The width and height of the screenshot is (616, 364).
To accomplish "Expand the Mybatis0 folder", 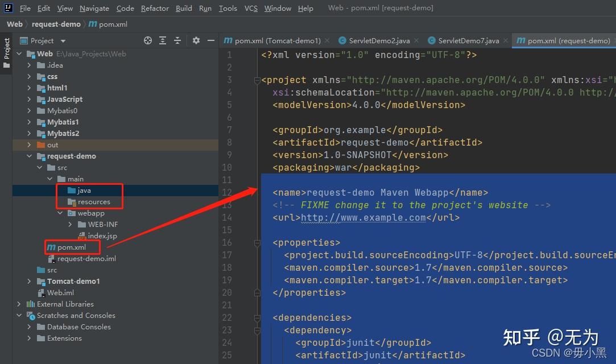I will (29, 111).
